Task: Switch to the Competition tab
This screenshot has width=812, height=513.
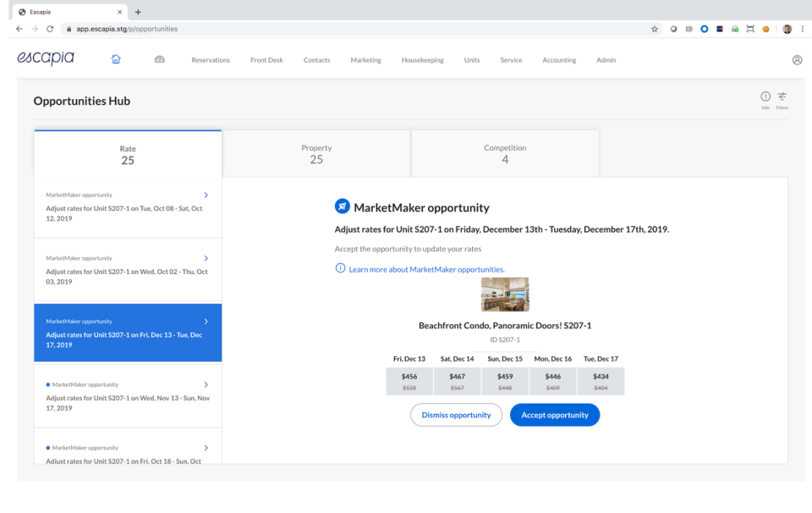Action: click(505, 153)
